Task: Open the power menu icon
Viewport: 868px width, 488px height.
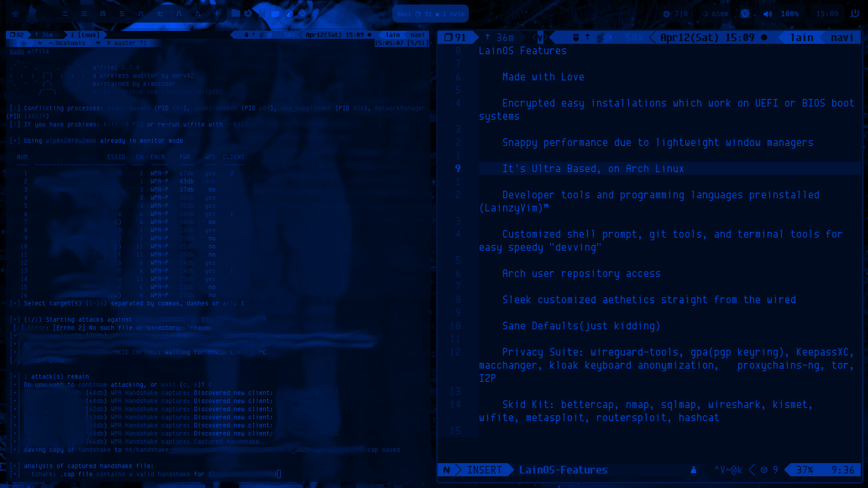Action: [855, 14]
